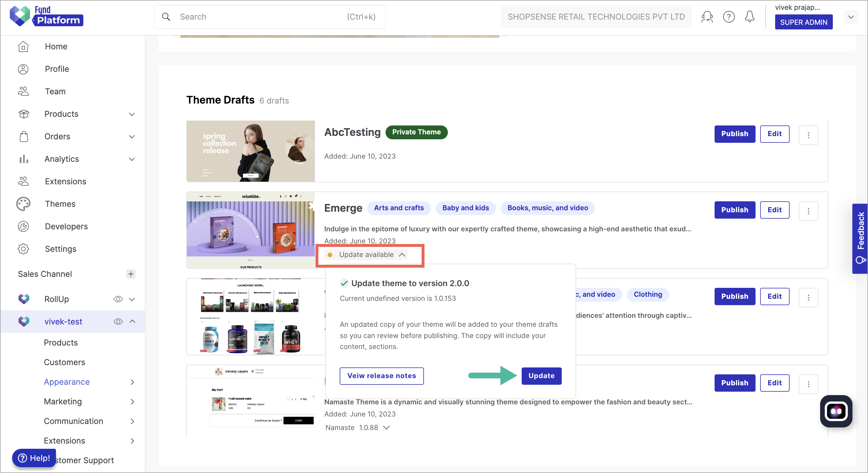
Task: Click the Developers sidebar icon
Action: coord(23,226)
